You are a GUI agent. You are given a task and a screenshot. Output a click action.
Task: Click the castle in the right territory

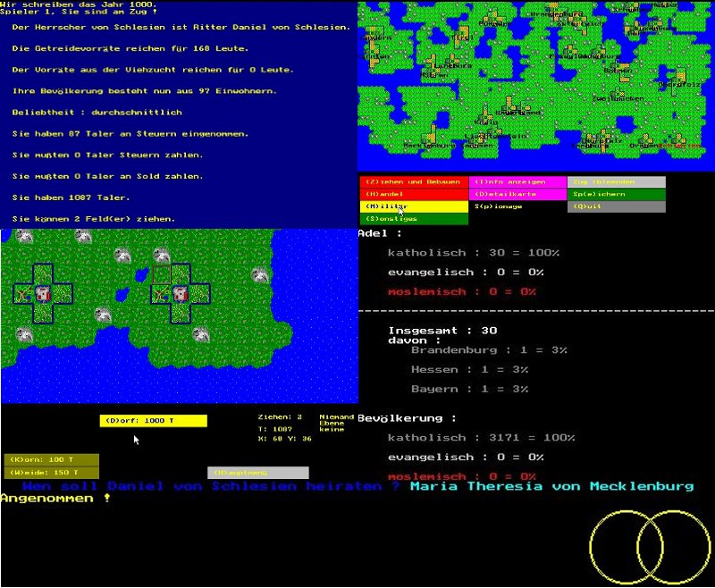tap(181, 293)
